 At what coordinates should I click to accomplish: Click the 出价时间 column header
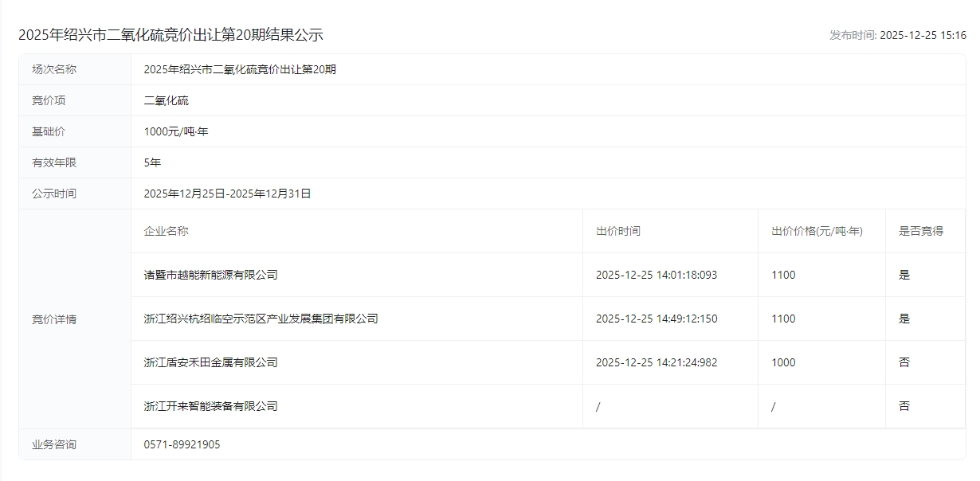[617, 231]
